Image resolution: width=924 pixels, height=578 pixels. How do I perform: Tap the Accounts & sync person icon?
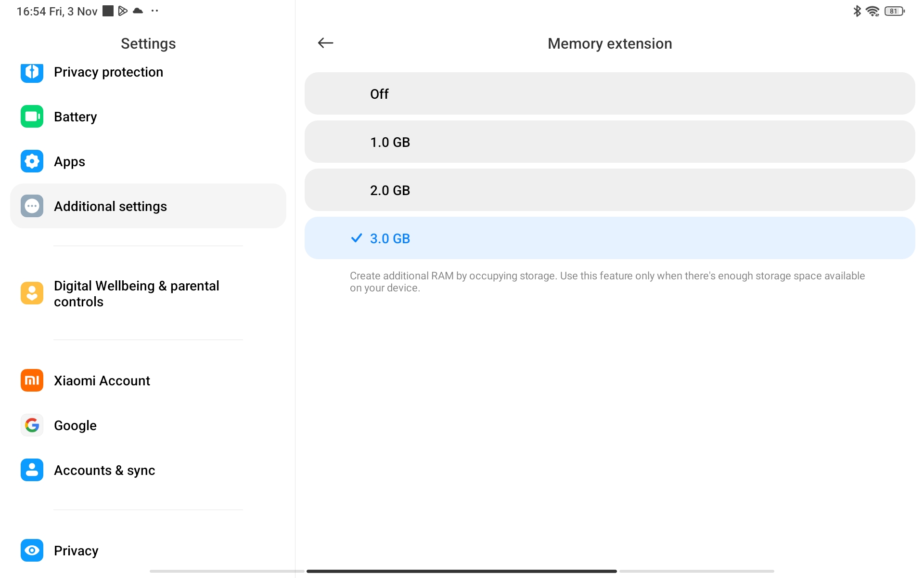pos(32,470)
